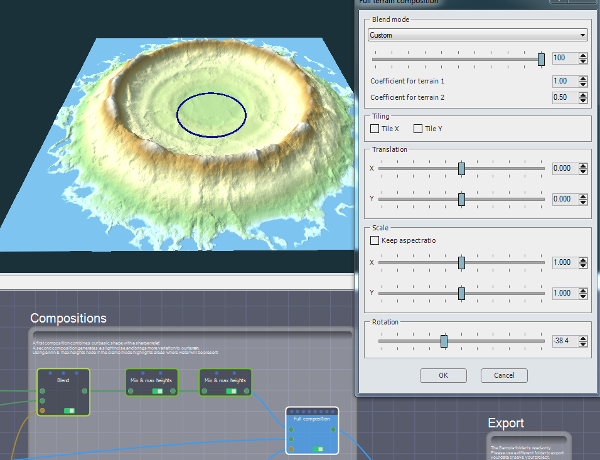Confirm the dialog with the OK button
This screenshot has height=460, width=600.
[443, 375]
